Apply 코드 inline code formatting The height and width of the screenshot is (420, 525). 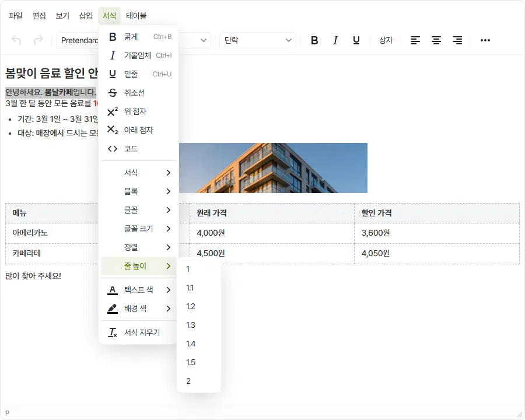point(139,149)
